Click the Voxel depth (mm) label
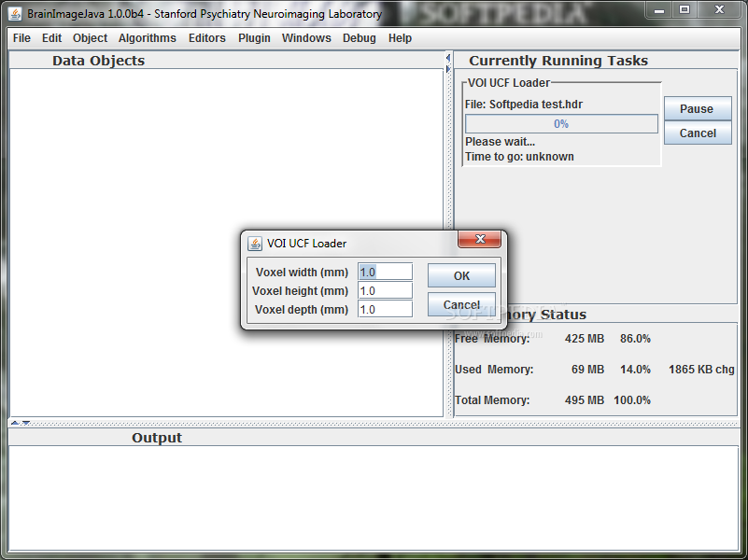 click(x=302, y=309)
